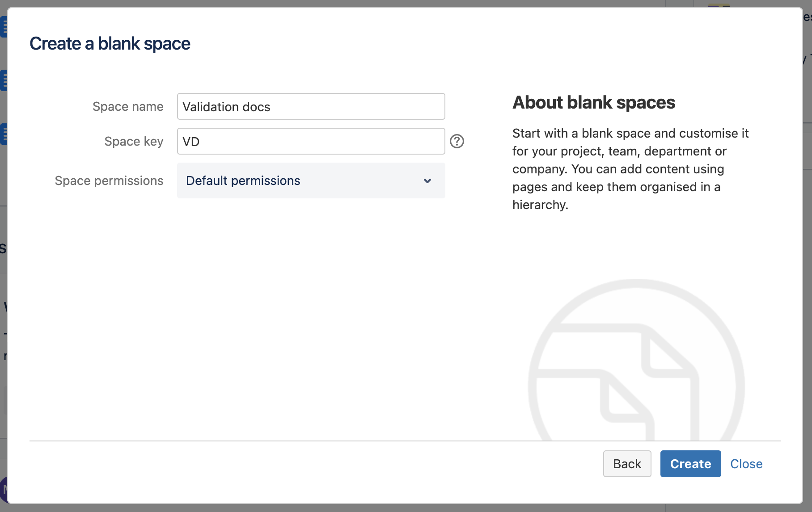Image resolution: width=812 pixels, height=512 pixels.
Task: Place cursor in the Space key input
Action: [311, 141]
